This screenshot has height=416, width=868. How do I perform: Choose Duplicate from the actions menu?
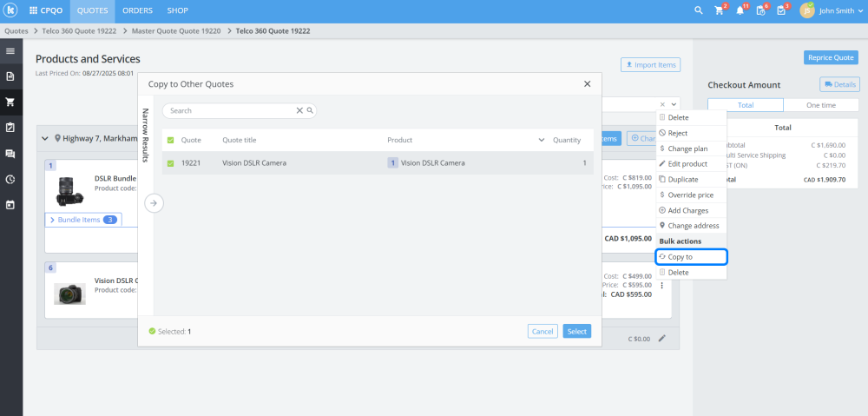tap(692, 180)
